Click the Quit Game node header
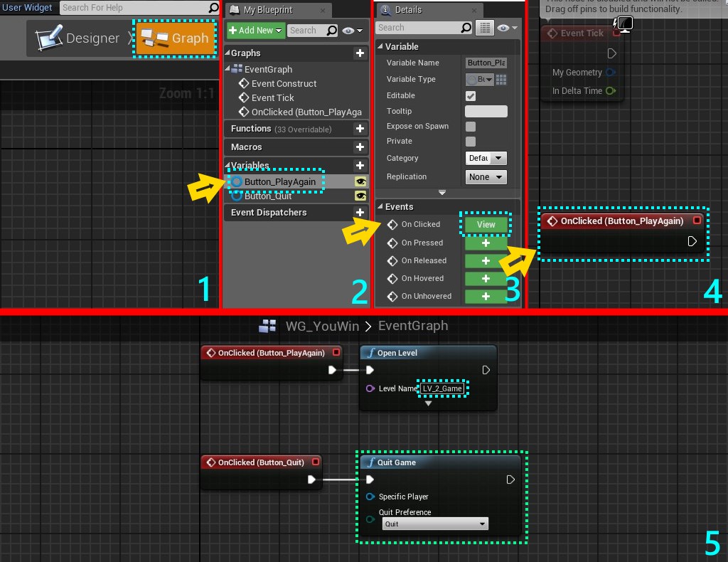728x562 pixels. 440,462
